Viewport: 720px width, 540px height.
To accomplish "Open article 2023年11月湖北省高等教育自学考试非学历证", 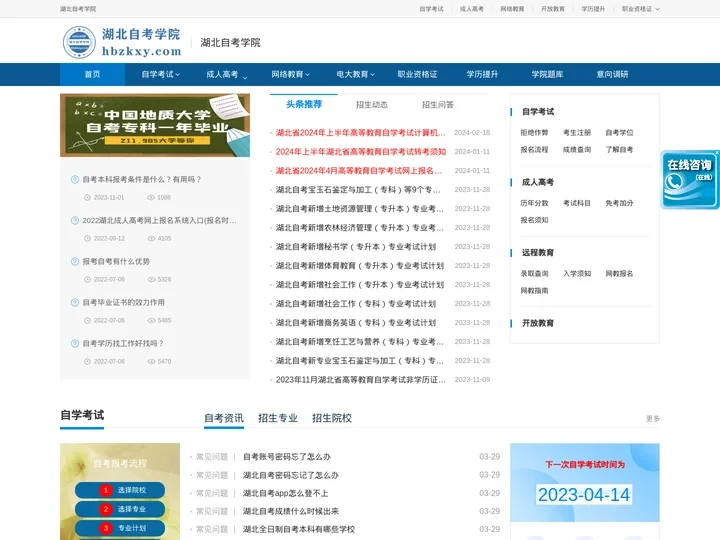I will [x=360, y=380].
